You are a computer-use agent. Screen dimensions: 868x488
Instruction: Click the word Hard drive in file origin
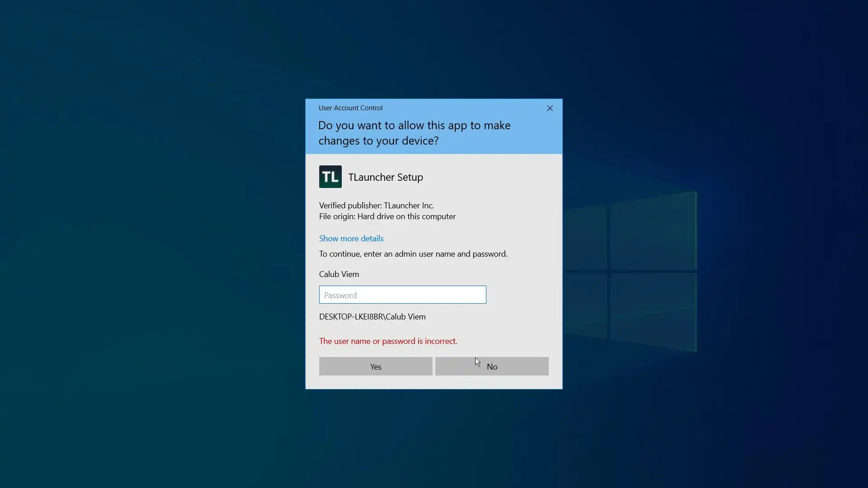pos(375,216)
